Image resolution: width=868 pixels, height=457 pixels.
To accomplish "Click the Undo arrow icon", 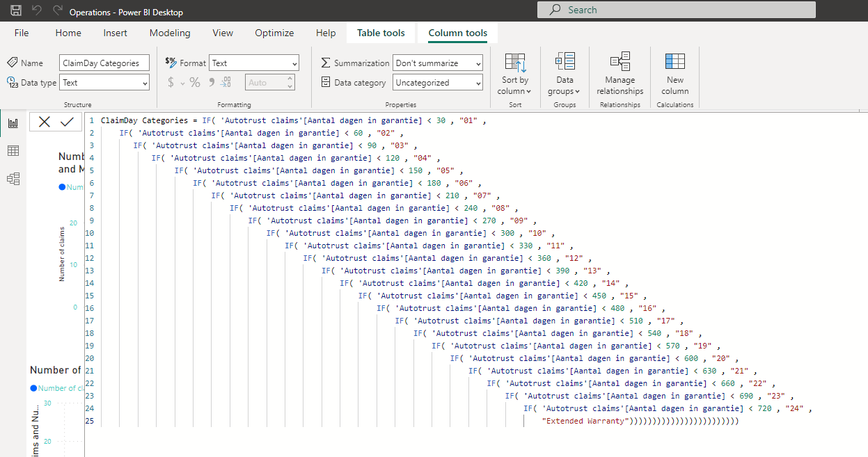I will pyautogui.click(x=37, y=11).
